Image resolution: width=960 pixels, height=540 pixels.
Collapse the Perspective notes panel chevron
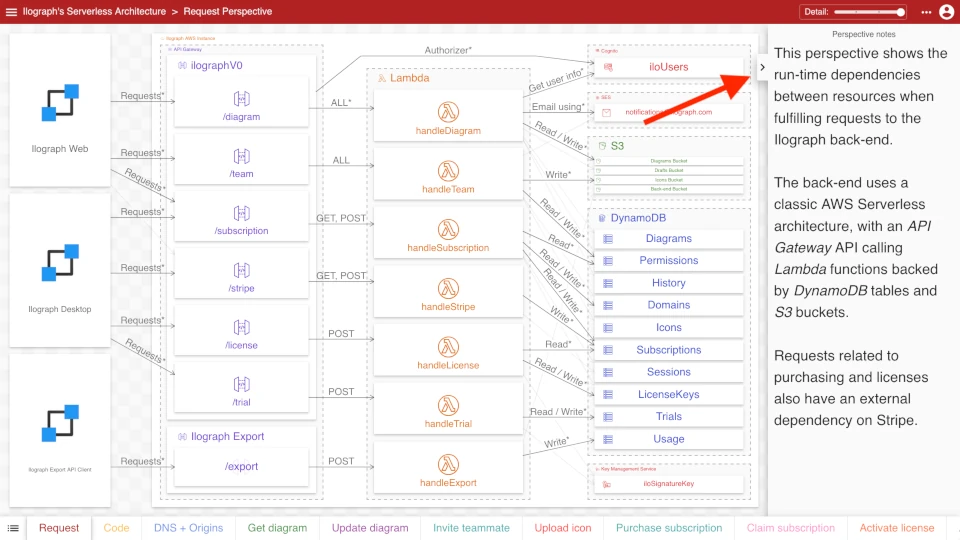click(x=762, y=67)
